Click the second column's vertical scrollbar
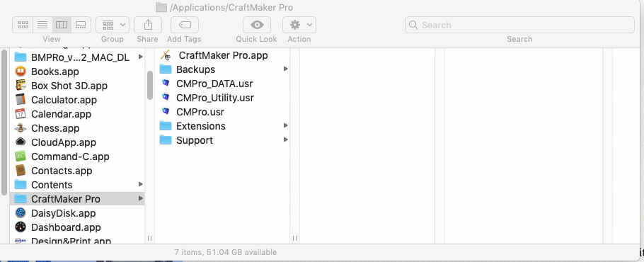This screenshot has height=262, width=644. tap(150, 85)
